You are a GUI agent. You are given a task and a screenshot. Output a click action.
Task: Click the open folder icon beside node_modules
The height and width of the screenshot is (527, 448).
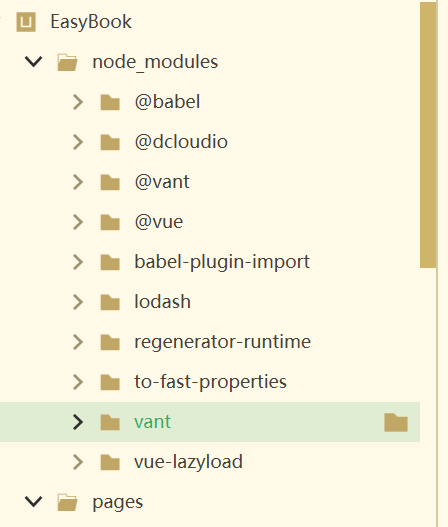click(67, 62)
